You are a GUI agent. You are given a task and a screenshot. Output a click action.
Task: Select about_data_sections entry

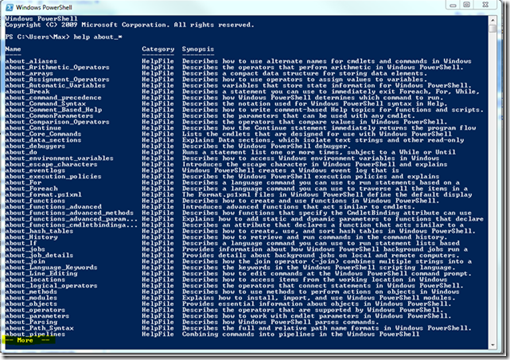click(x=43, y=140)
